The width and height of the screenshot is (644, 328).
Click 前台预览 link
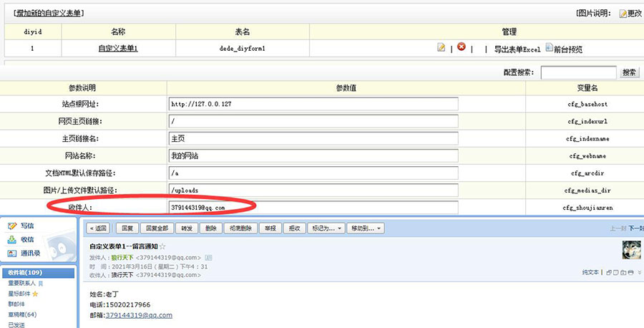pyautogui.click(x=568, y=49)
